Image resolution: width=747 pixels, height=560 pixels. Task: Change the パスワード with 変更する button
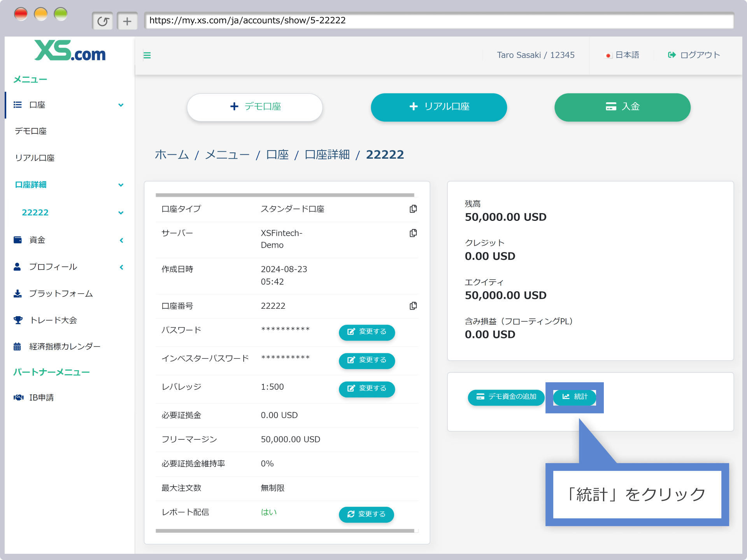367,332
